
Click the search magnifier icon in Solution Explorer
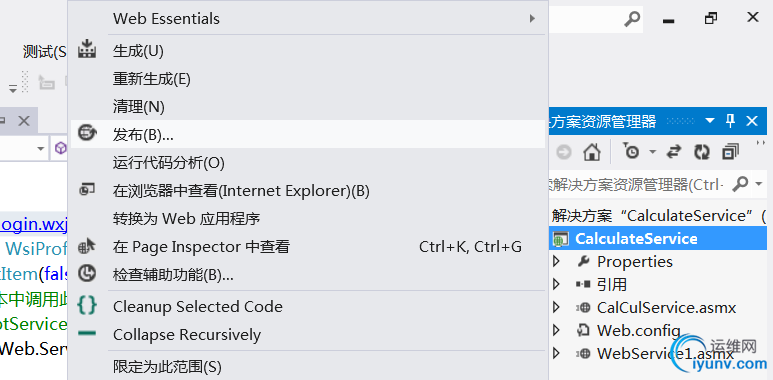(740, 184)
